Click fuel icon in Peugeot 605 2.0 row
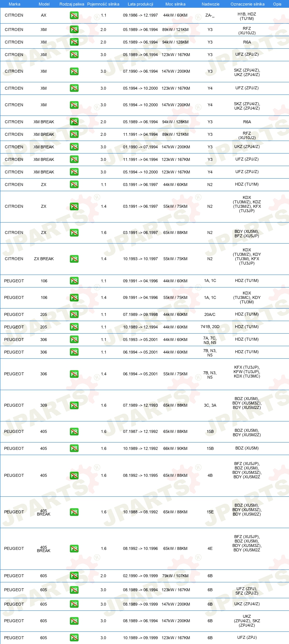The image size is (289, 644). coord(74,576)
